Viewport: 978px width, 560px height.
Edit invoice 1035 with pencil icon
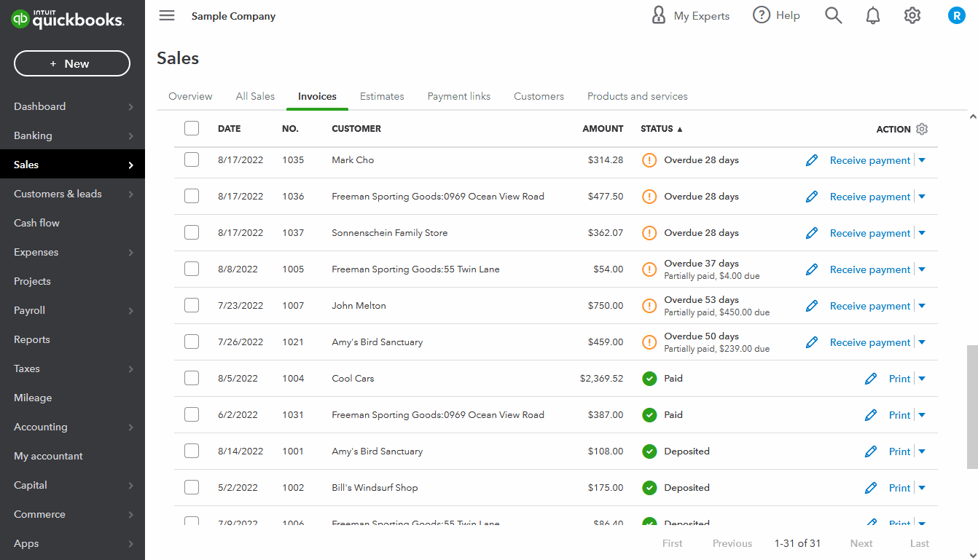point(812,160)
